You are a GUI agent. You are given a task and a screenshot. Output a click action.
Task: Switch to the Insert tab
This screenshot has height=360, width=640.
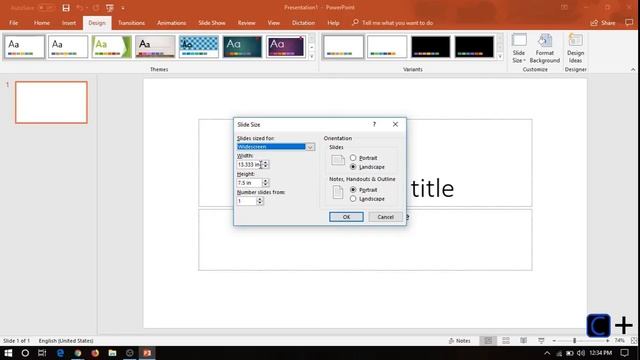[69, 23]
